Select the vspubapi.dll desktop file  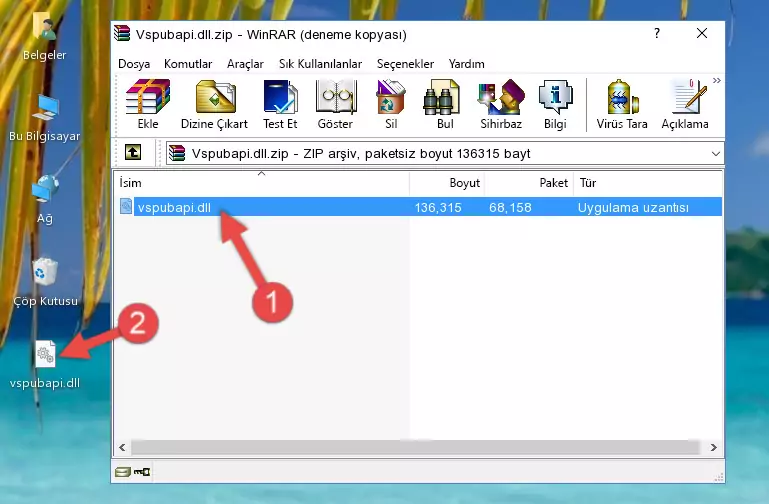click(45, 365)
